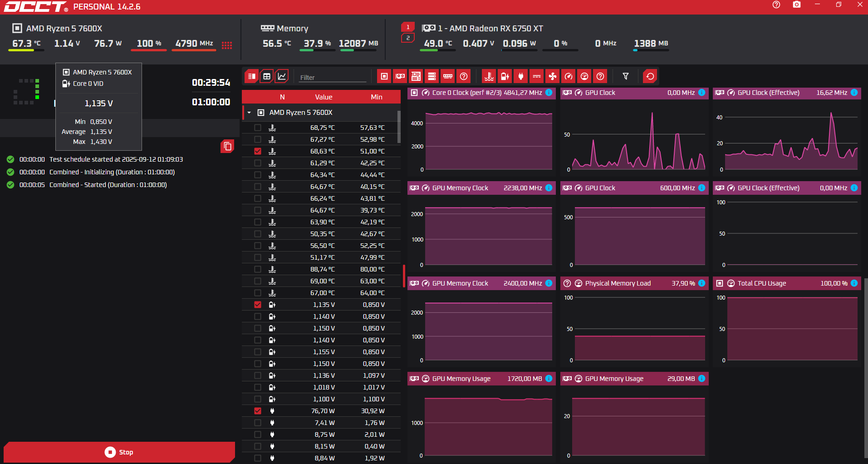
Task: Toggle usage sensors filter icon
Action: 584,76
